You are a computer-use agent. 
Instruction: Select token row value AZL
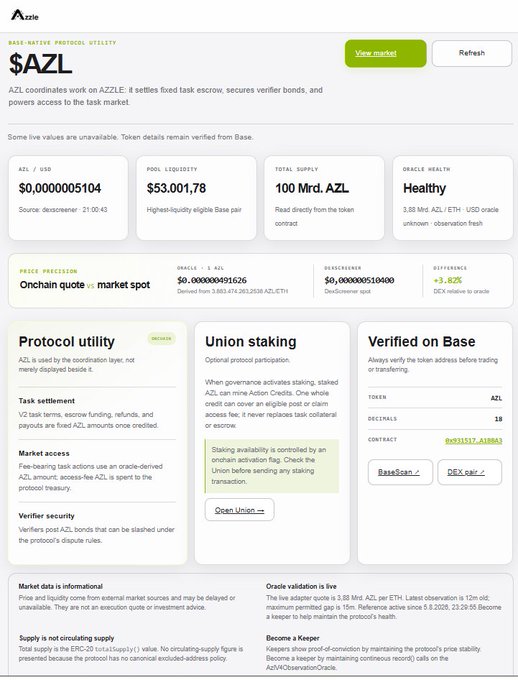(496, 398)
